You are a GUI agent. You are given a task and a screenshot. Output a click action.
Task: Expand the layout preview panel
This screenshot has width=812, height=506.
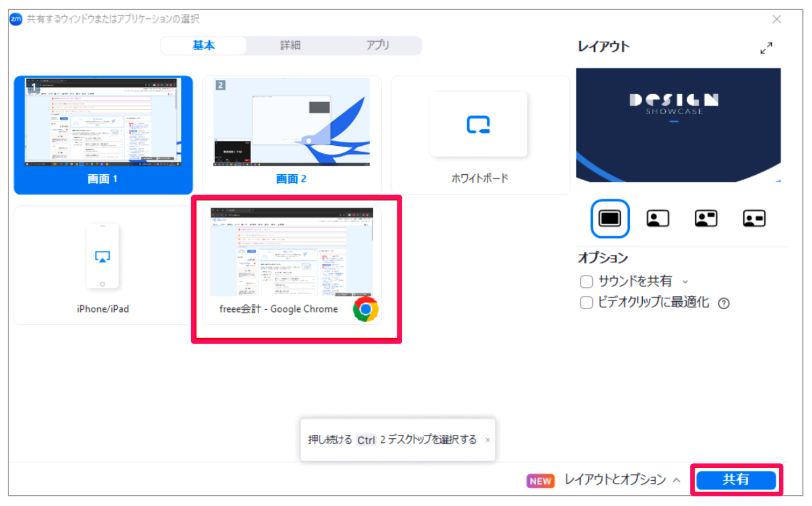tap(766, 48)
